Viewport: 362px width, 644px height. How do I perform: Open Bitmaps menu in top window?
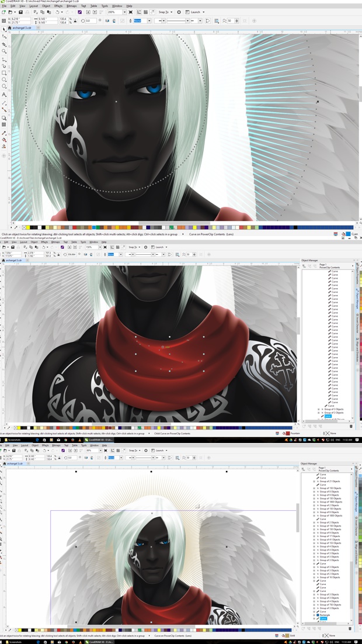point(71,6)
